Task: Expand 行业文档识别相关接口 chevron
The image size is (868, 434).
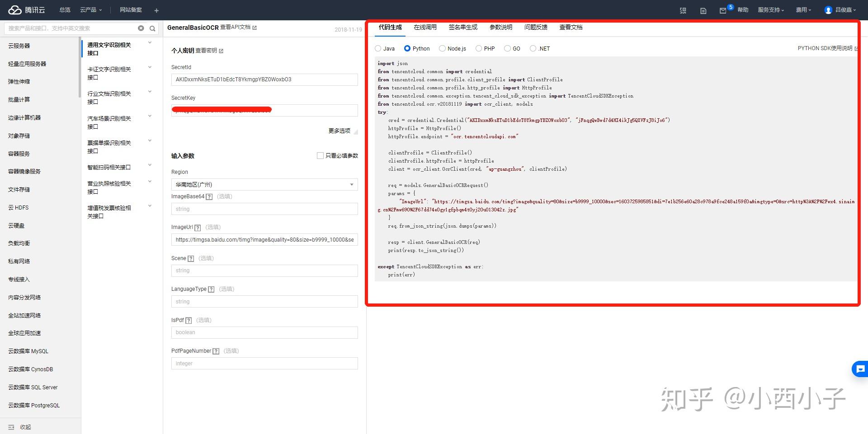Action: tap(150, 92)
